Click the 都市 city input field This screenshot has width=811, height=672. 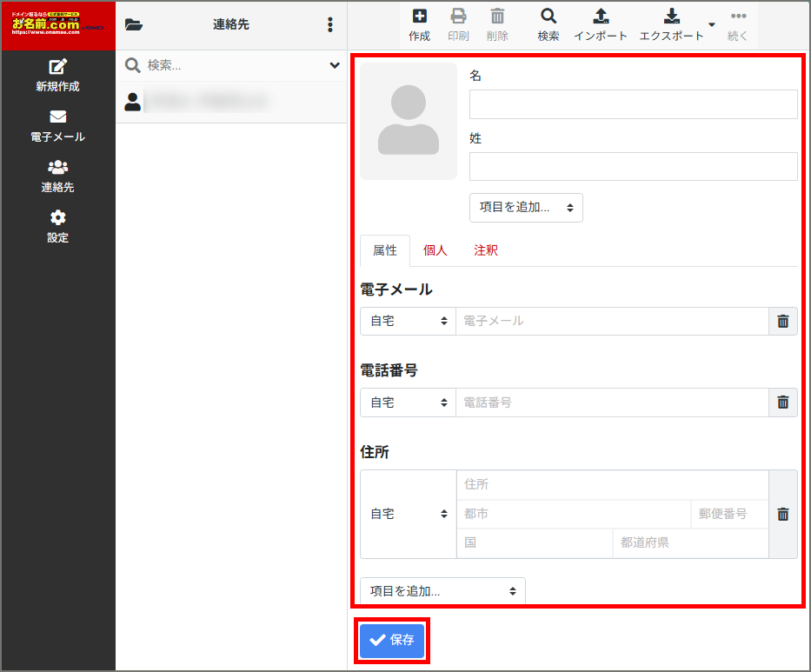coord(574,514)
